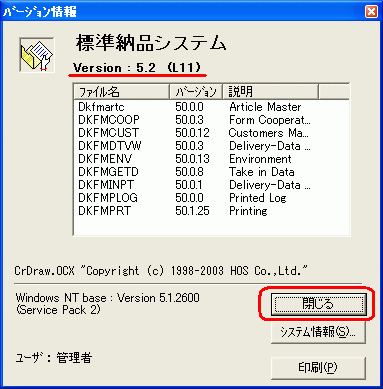
Task: Click the ユーザ : 管理者 label
Action: (54, 358)
